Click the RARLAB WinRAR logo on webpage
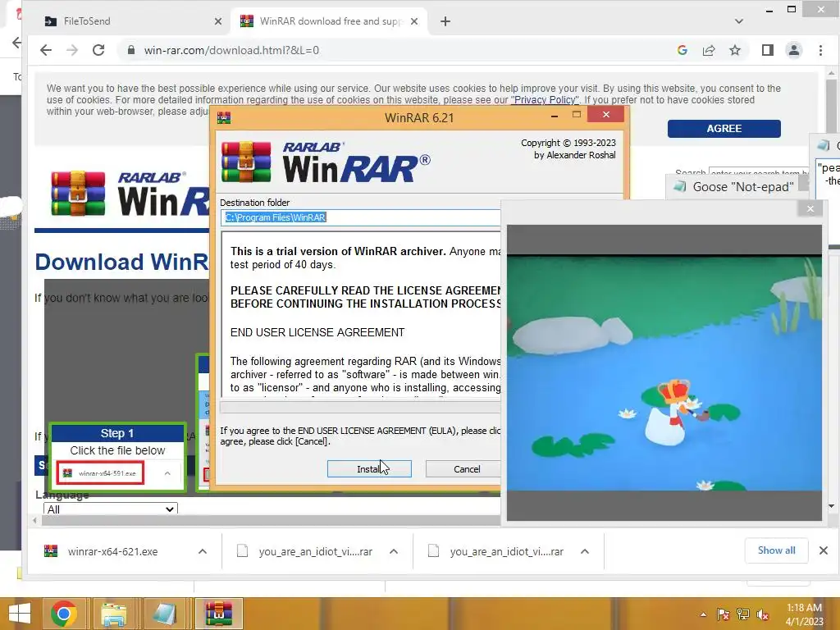Viewport: 840px width, 630px height. coord(129,194)
